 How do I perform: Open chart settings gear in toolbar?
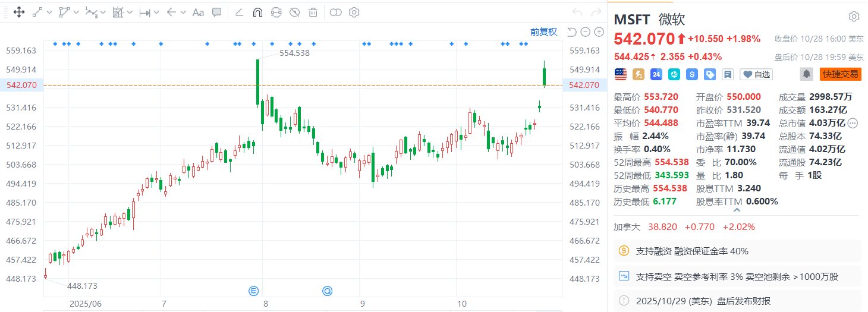point(354,12)
